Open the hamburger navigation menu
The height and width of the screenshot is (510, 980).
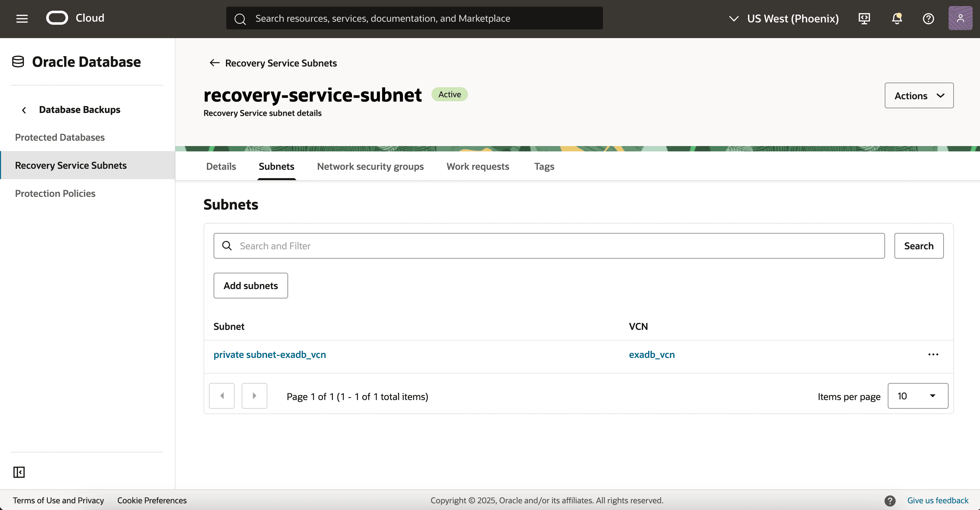point(22,19)
